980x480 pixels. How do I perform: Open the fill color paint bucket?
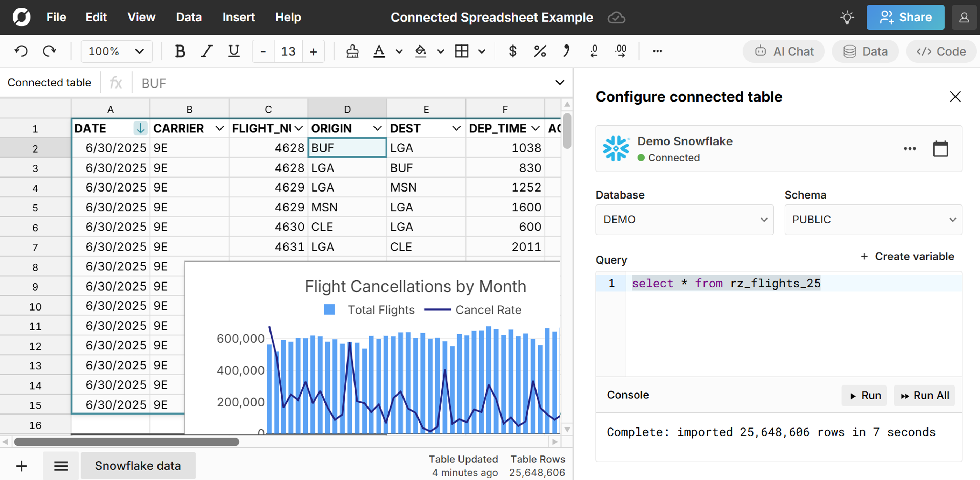[x=420, y=51]
